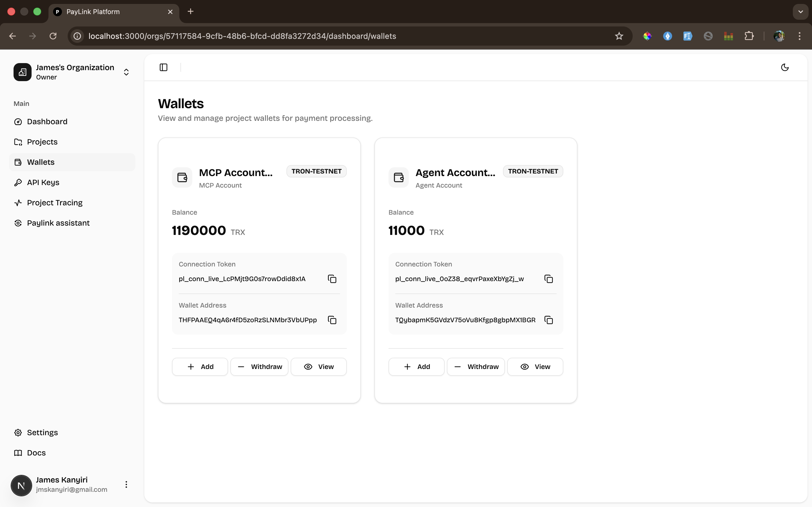This screenshot has height=507, width=812.
Task: Toggle dark mode with the moon icon
Action: [784, 67]
